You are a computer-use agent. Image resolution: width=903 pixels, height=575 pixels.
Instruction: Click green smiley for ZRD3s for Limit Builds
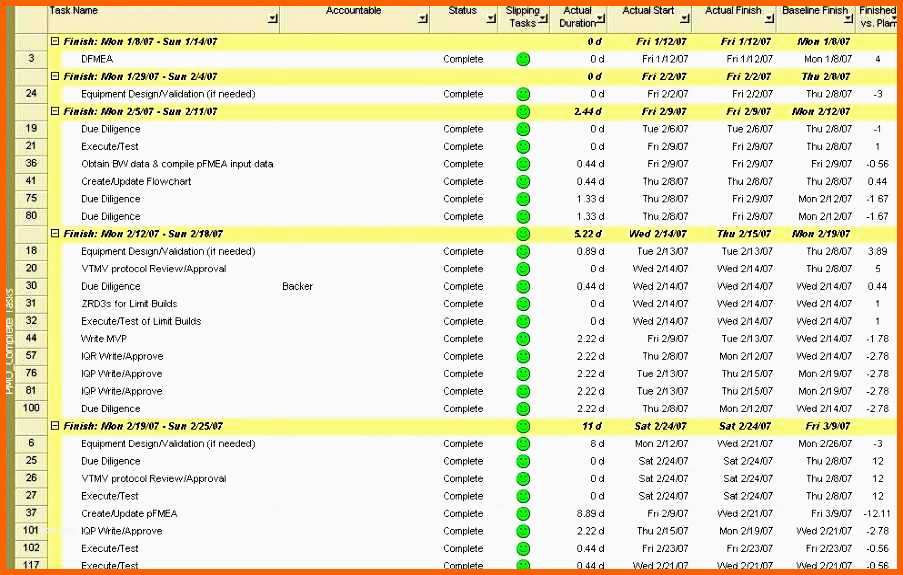522,304
